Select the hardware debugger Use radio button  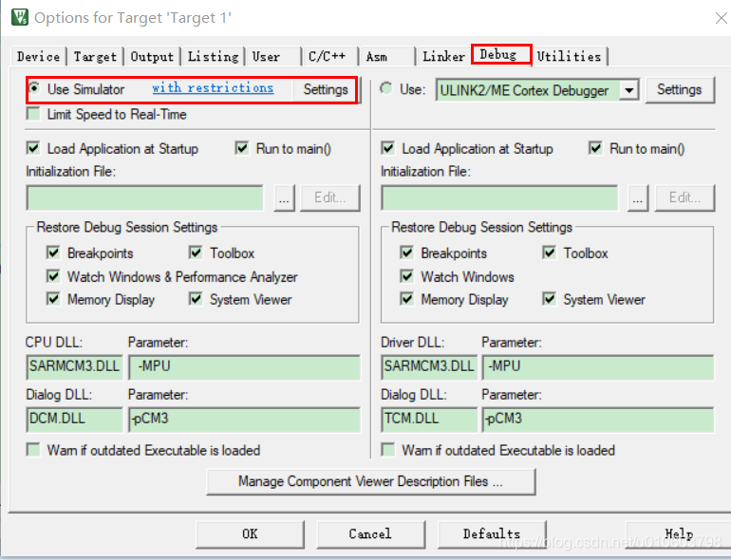pyautogui.click(x=386, y=88)
